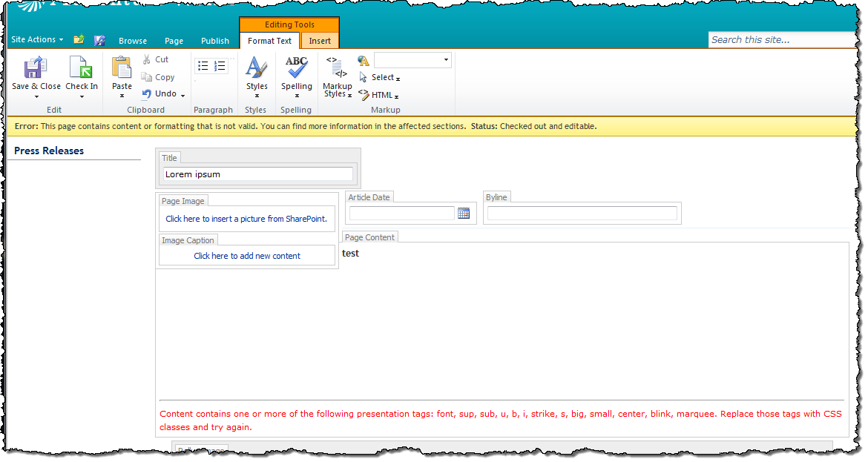Image resolution: width=868 pixels, height=462 pixels.
Task: Focus the Search this site box
Action: [x=782, y=40]
